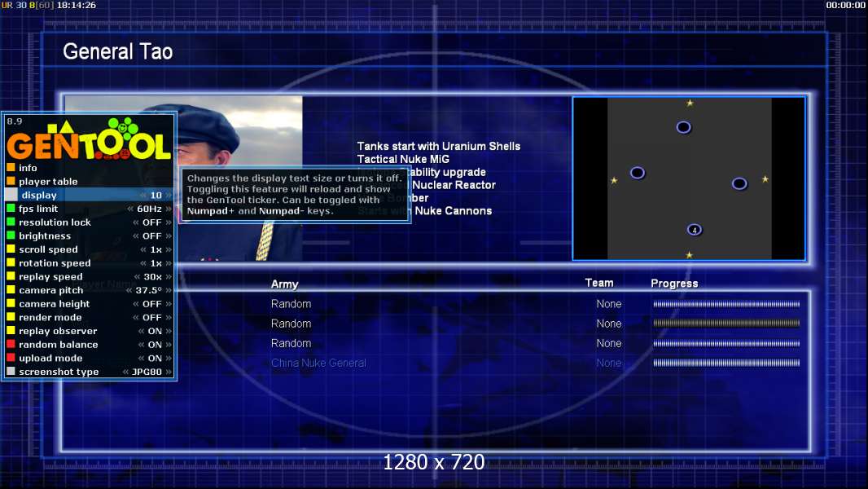Viewport: 868px width, 489px height.
Task: Select the highlighted display menu row
Action: (x=89, y=195)
